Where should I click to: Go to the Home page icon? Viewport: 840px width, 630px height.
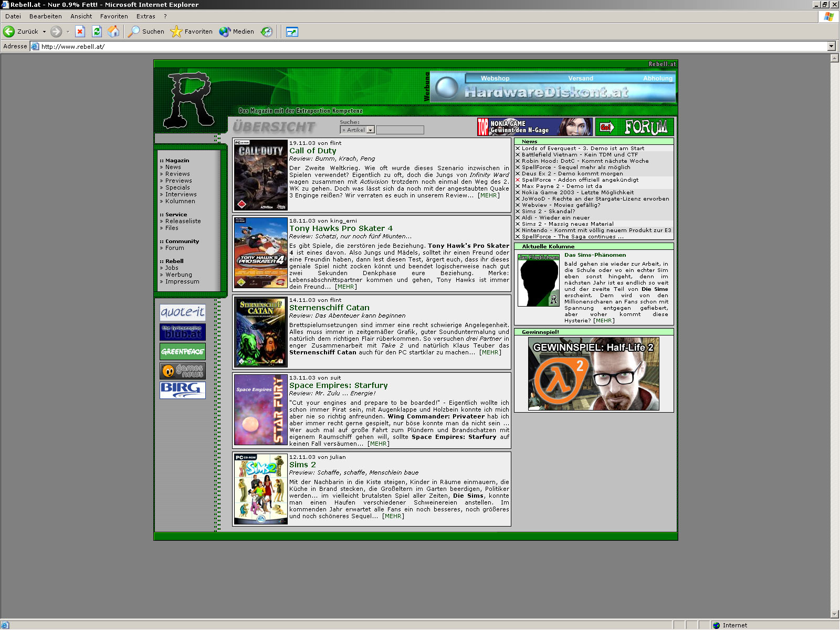113,31
